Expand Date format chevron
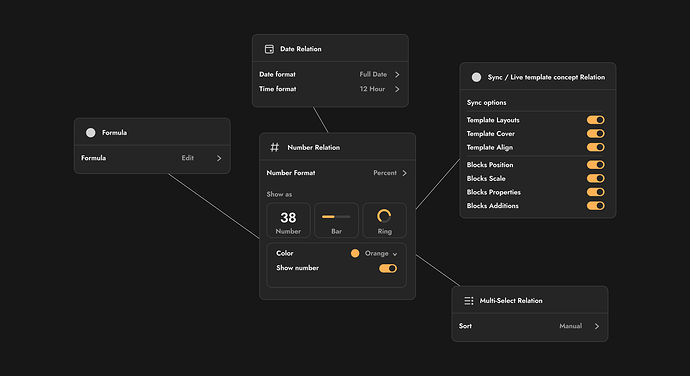The height and width of the screenshot is (376, 690). coord(397,74)
